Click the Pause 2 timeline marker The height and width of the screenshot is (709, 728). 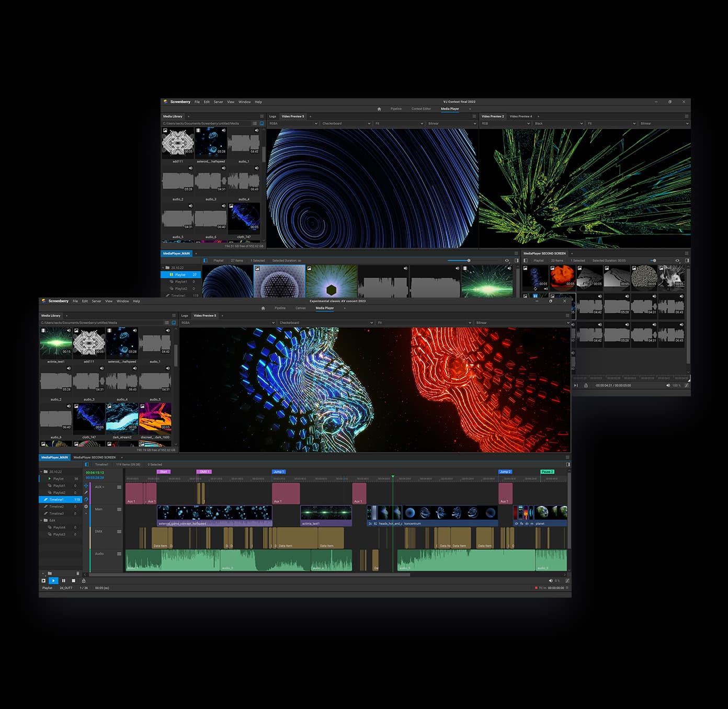coord(547,472)
